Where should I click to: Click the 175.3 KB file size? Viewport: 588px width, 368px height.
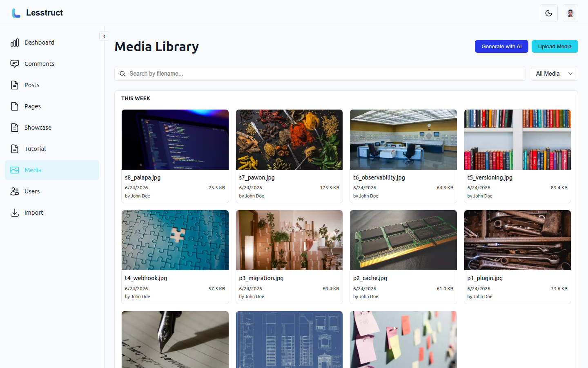(x=330, y=188)
